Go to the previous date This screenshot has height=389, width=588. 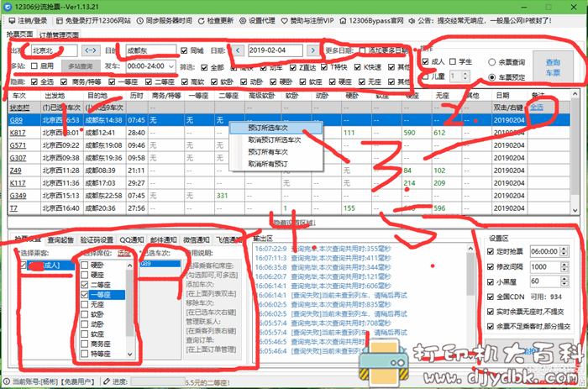[238, 50]
